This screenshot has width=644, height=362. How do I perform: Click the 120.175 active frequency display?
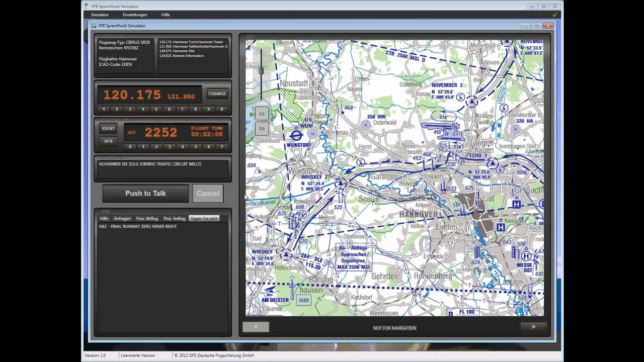click(132, 95)
